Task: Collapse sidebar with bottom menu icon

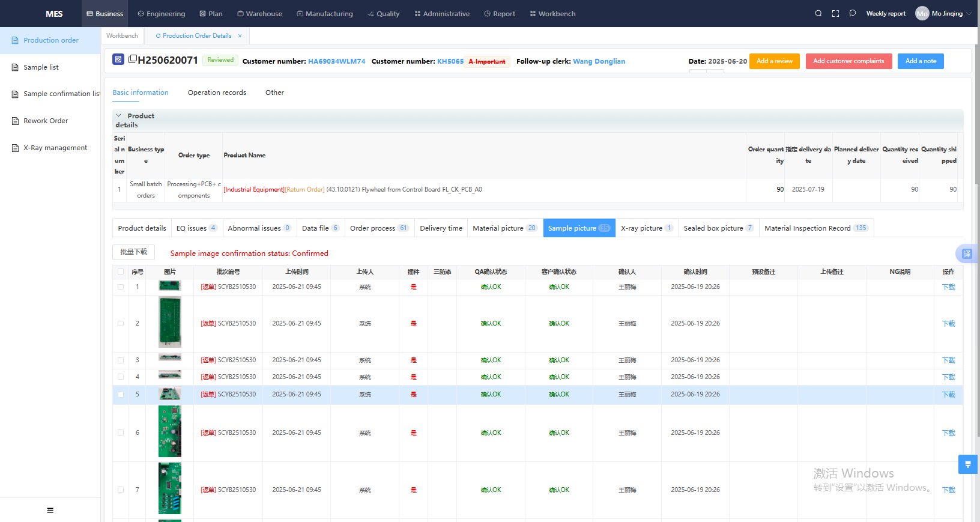Action: pyautogui.click(x=50, y=510)
